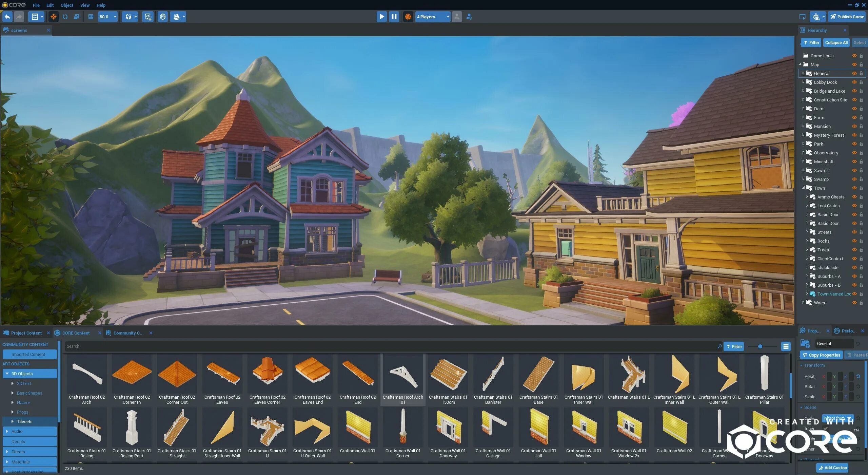This screenshot has width=868, height=475.
Task: Switch to the CORE Content tab
Action: point(75,332)
